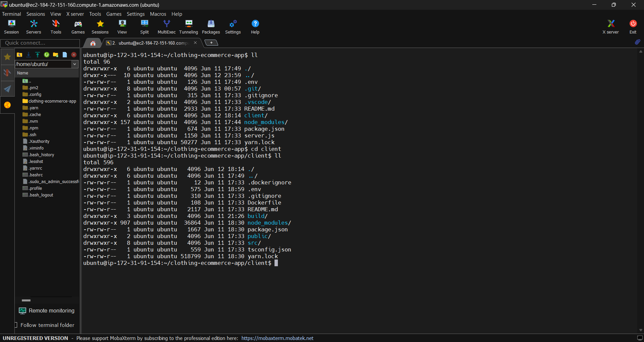
Task: Open the X server menu
Action: tap(75, 14)
